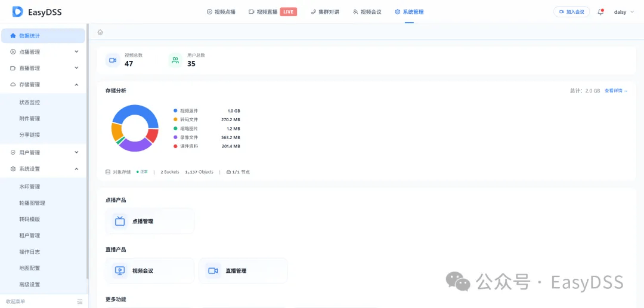Viewport: 644px width, 308px height.
Task: Open the 视频点播 top tab
Action: tap(221, 12)
